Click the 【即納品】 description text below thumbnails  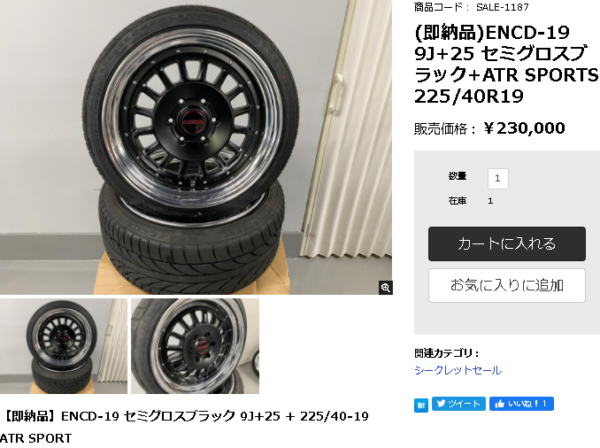(x=184, y=427)
